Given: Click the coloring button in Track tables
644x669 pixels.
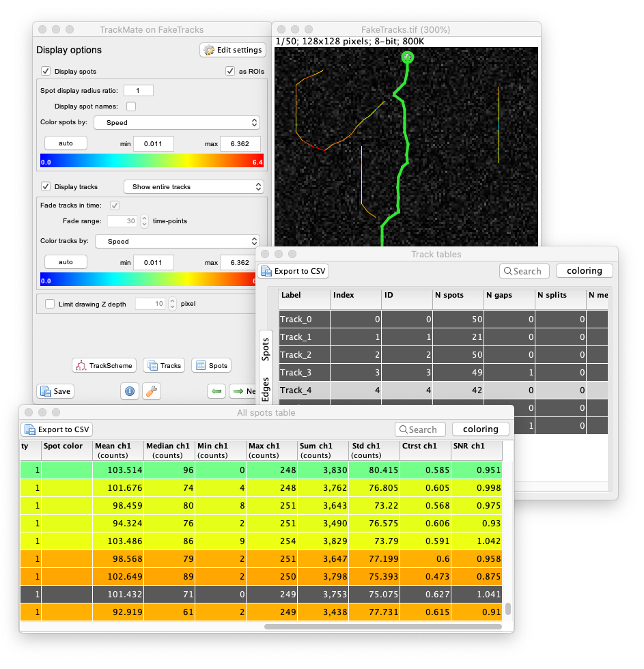Looking at the screenshot, I should (585, 271).
